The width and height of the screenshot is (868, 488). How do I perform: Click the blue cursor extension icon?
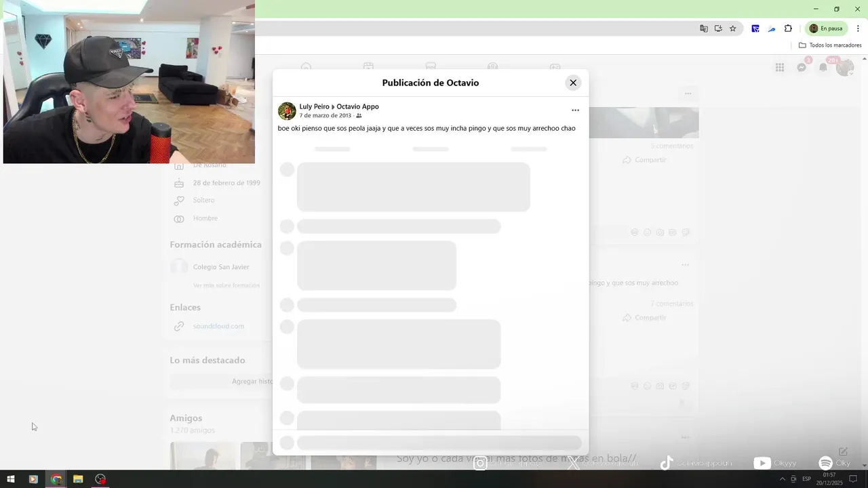coord(755,28)
